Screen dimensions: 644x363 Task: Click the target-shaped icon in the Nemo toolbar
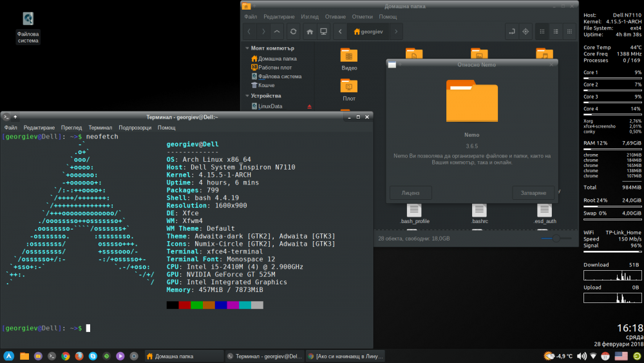pyautogui.click(x=526, y=32)
